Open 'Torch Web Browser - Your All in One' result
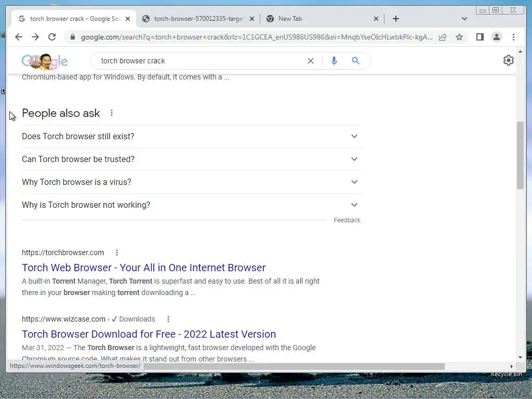Viewport: 532px width, 399px height. click(143, 268)
